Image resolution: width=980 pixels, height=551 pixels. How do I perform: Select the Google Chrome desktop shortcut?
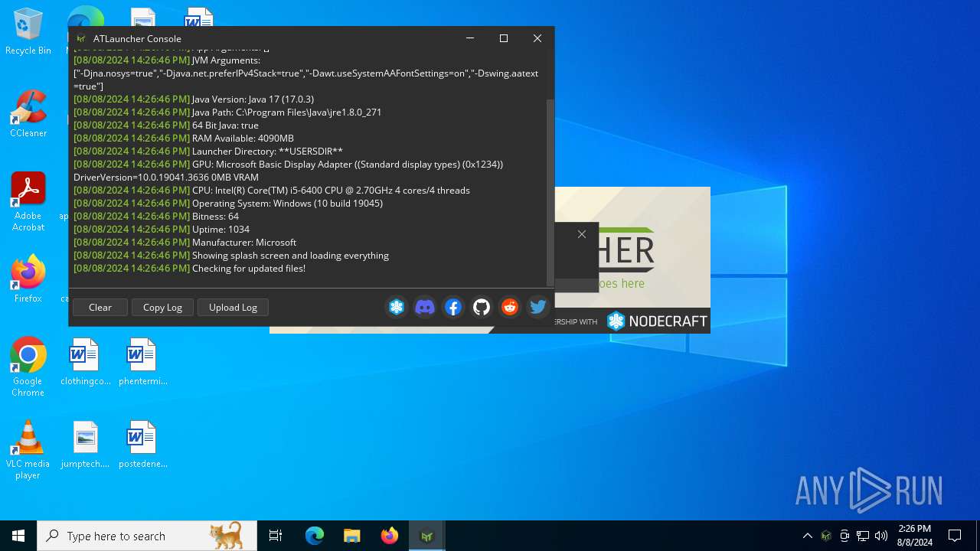(x=28, y=367)
